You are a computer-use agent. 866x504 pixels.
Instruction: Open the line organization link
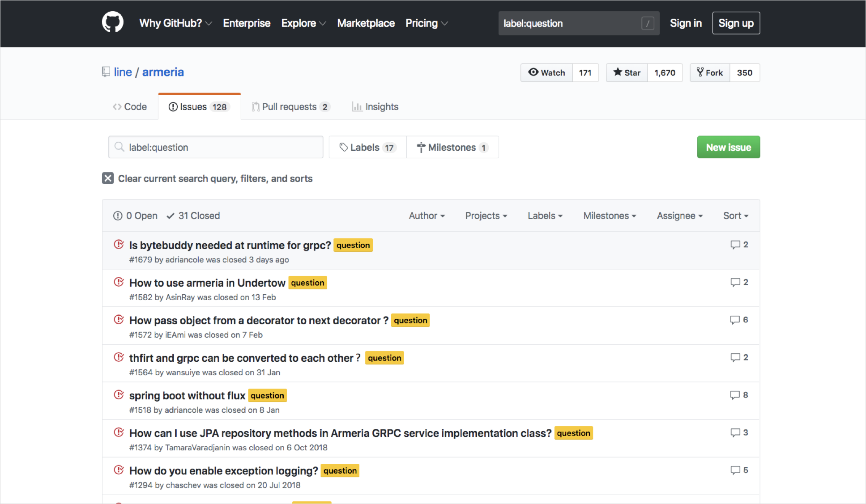[123, 72]
